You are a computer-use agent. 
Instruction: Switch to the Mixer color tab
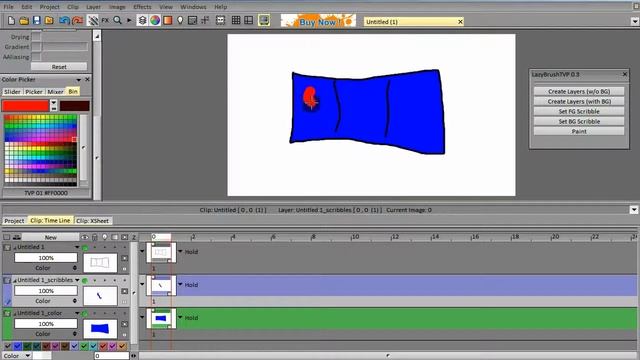tap(55, 92)
